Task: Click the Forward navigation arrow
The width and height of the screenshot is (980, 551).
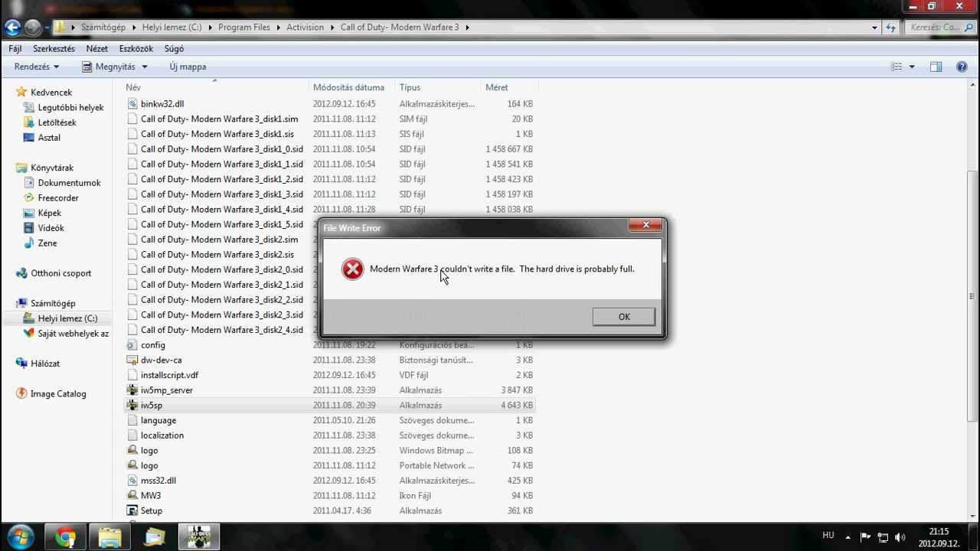Action: click(x=32, y=28)
